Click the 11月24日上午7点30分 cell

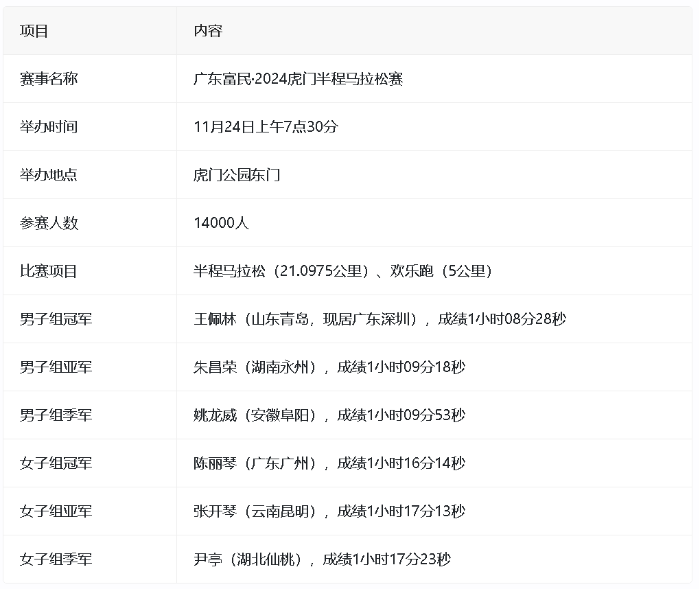(x=266, y=127)
